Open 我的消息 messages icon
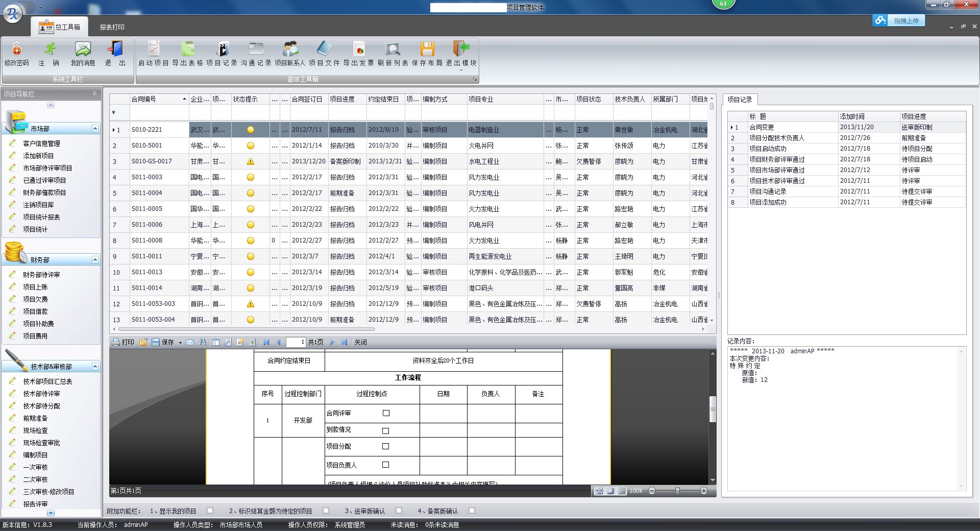 (x=83, y=50)
